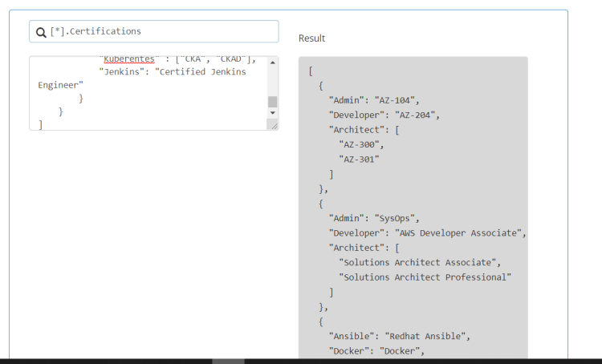Screen dimensions: 602x364
Task: Click the page's horizontal scrollbar thumb at the bottom
Action: [229, 362]
